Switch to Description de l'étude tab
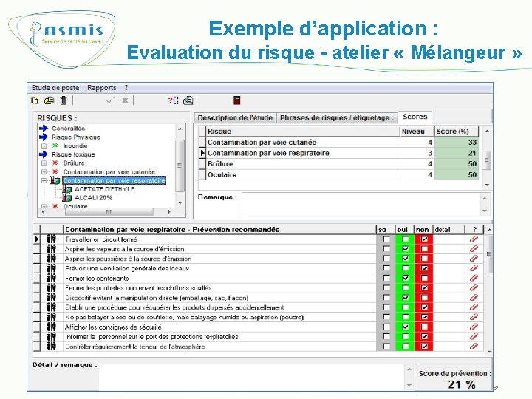The height and width of the screenshot is (399, 532). 235,118
